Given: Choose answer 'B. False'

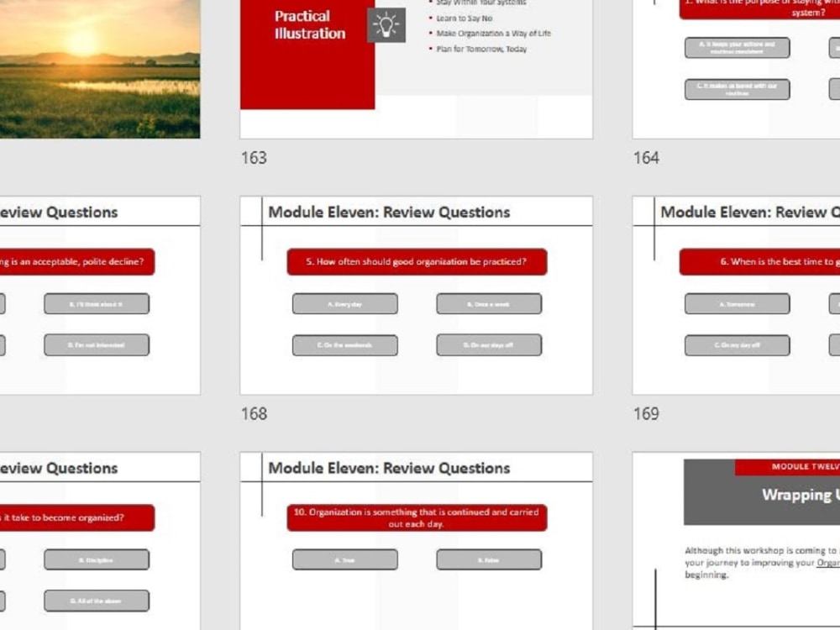Looking at the screenshot, I should [x=489, y=559].
